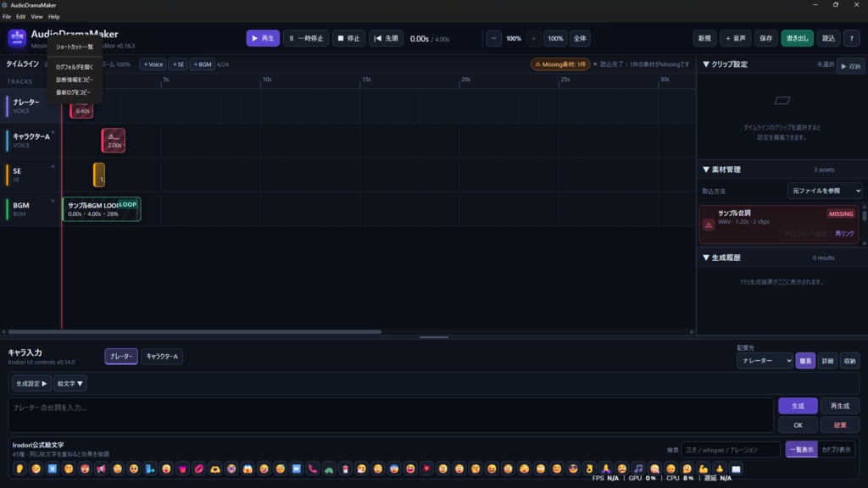Screen dimensions: 868x488
Task: Open the View menu
Action: 36,17
